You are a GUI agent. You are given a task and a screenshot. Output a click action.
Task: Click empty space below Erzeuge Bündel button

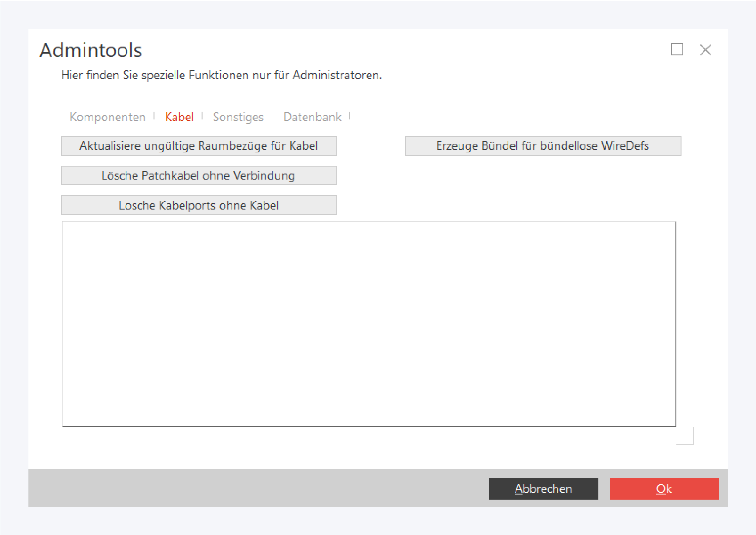tap(543, 188)
